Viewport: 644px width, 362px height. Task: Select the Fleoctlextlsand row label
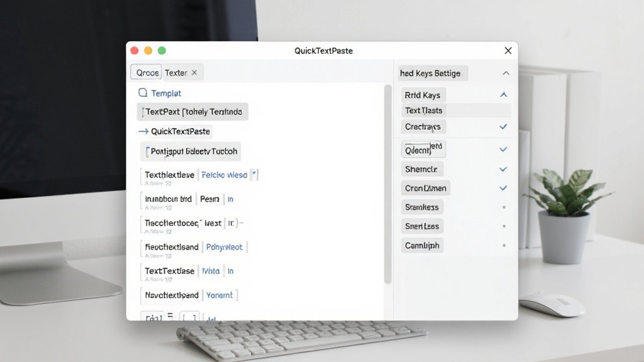(x=172, y=247)
